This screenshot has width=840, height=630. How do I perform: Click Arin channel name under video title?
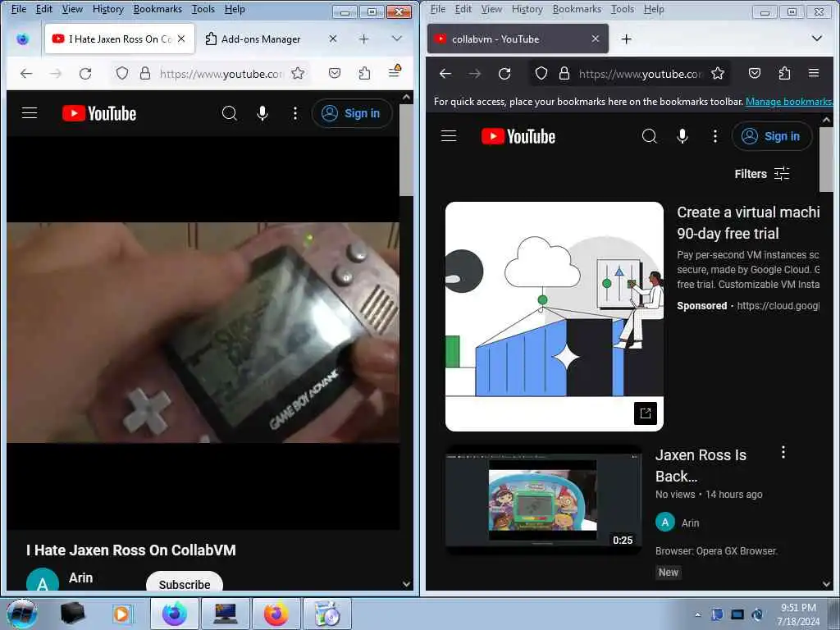tap(81, 577)
